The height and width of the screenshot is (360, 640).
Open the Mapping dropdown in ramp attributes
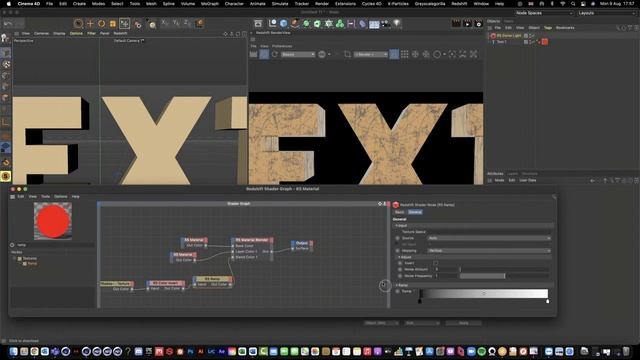pyautogui.click(x=489, y=251)
